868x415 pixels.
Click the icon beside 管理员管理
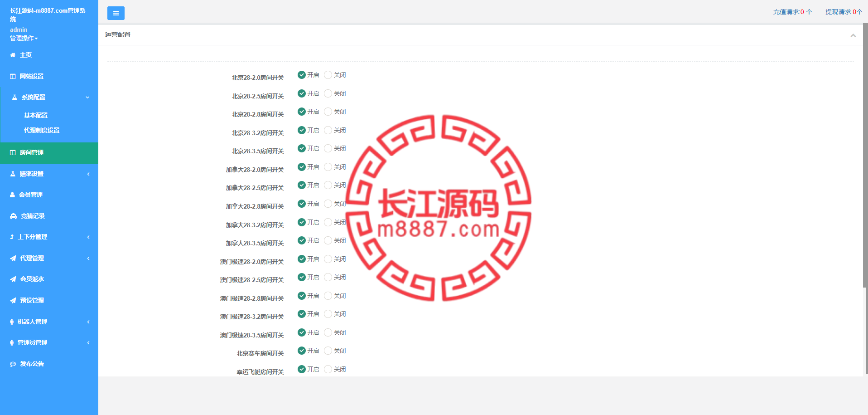(x=12, y=342)
